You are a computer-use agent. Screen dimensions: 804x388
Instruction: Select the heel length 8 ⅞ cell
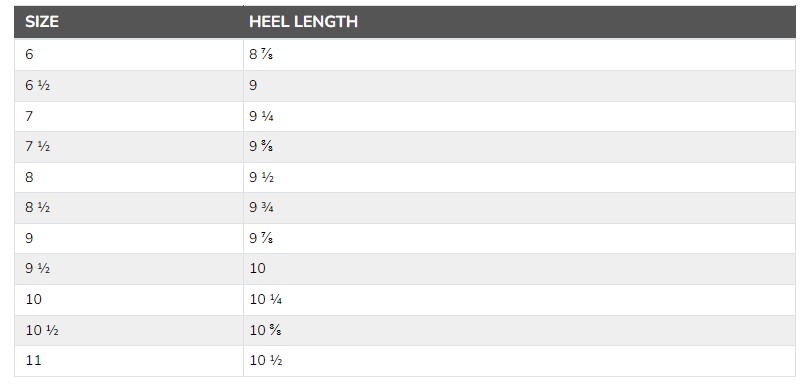click(x=519, y=54)
